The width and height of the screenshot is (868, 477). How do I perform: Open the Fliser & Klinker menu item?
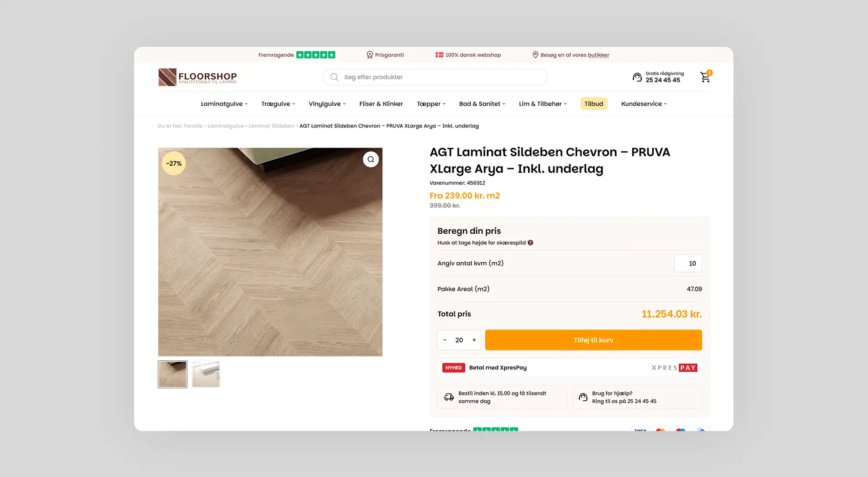(381, 104)
